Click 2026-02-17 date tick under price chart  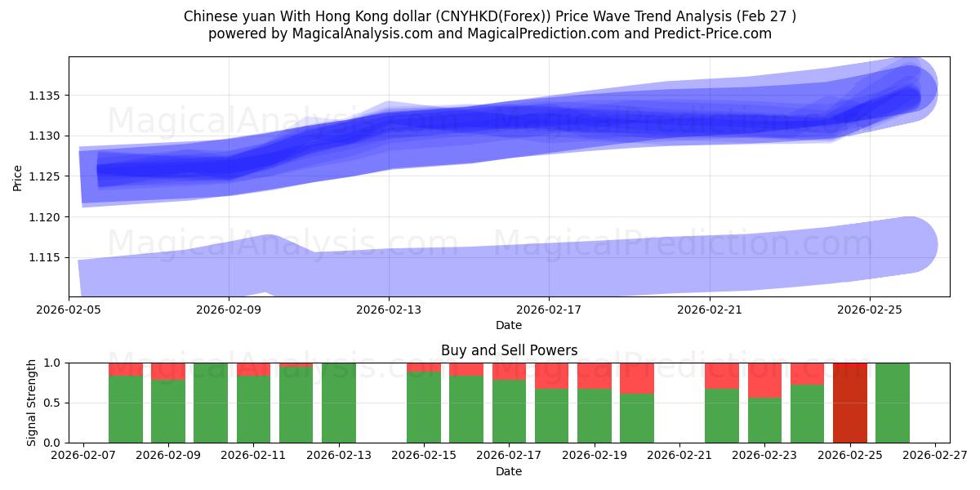pos(549,310)
